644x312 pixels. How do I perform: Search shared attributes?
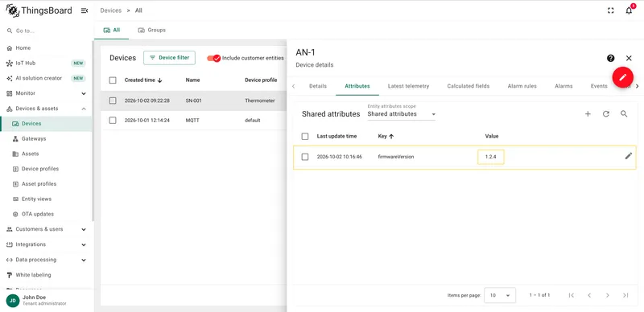(x=624, y=114)
